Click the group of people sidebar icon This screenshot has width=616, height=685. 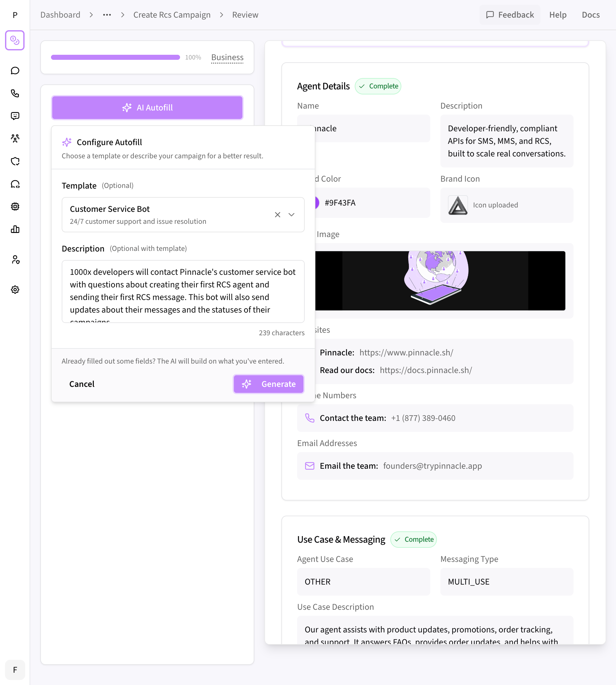(x=15, y=139)
